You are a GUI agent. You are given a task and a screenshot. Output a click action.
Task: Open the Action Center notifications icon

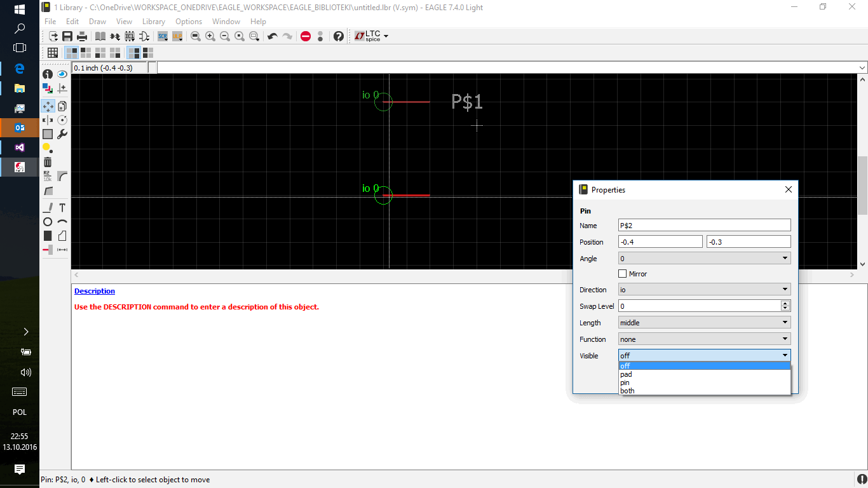[x=20, y=470]
